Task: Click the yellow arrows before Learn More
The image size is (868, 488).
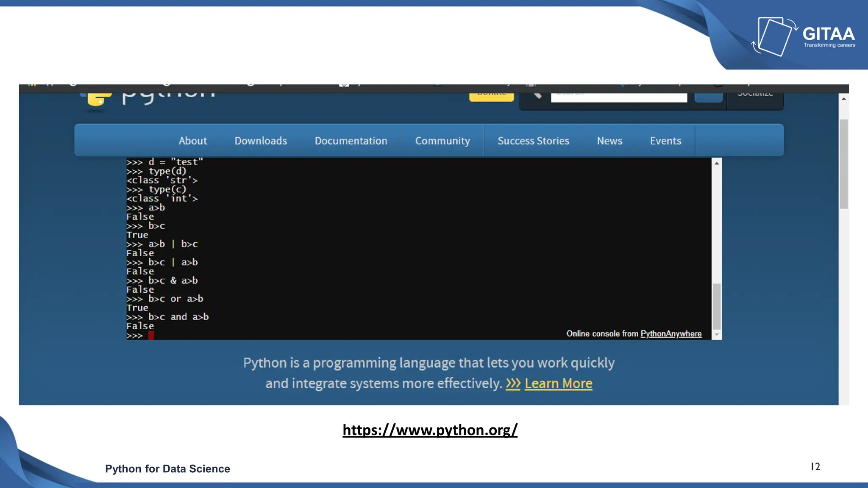Action: click(513, 384)
